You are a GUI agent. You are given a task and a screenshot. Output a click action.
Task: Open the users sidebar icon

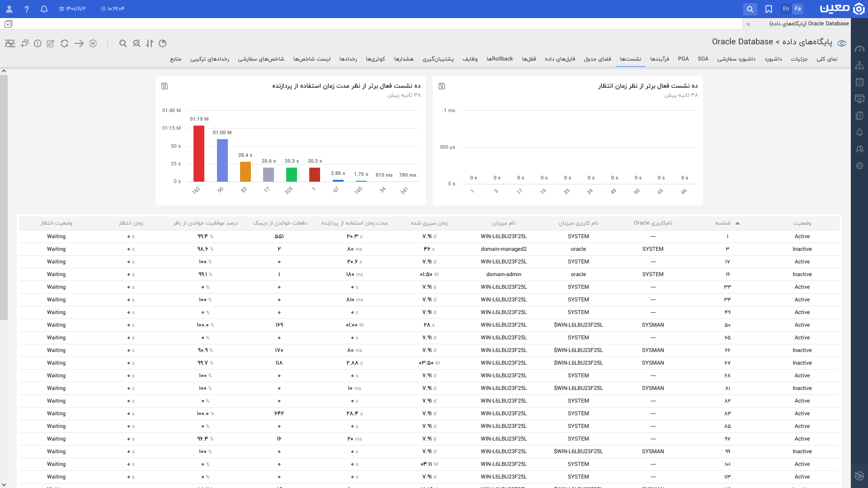(x=859, y=149)
